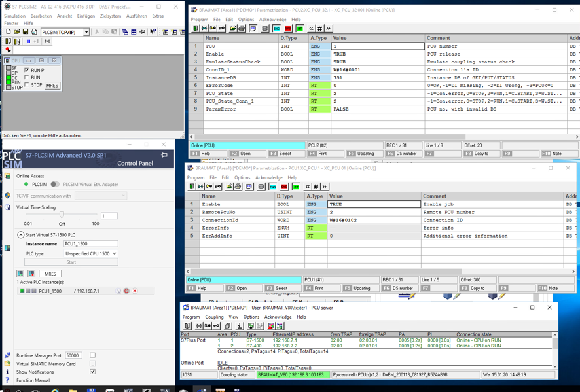Click the database icon in PCU1 Parametrization toolbar

[x=261, y=187]
